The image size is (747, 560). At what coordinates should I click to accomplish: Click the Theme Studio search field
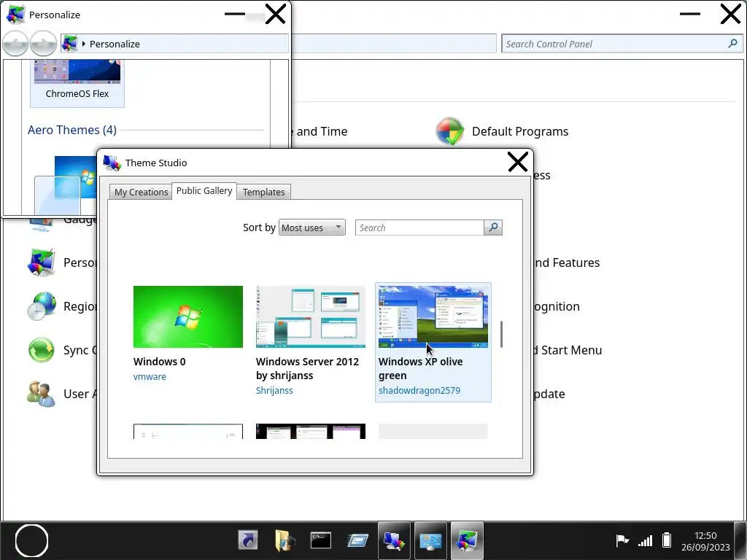click(x=419, y=227)
